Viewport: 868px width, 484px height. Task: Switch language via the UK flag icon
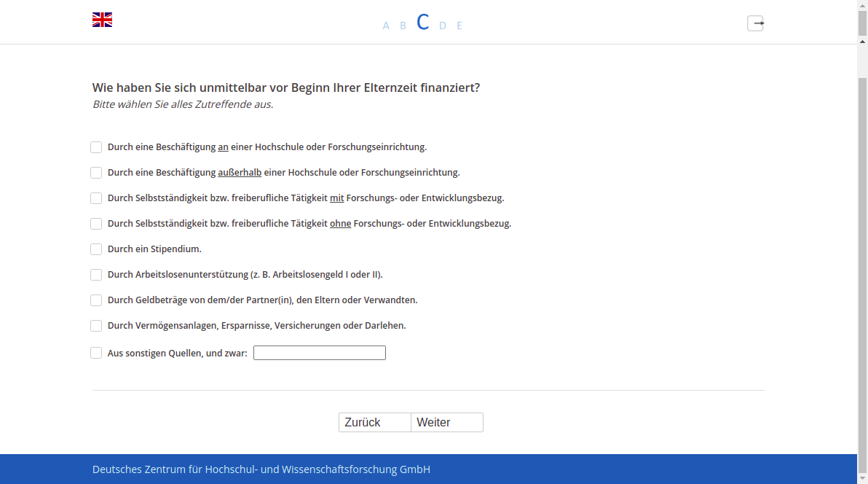[x=103, y=20]
